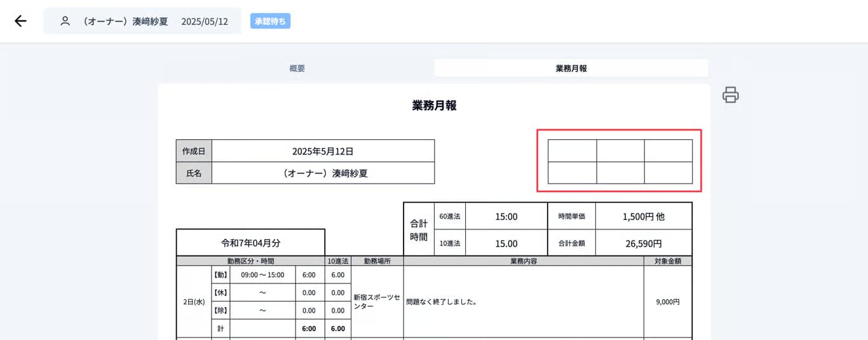The width and height of the screenshot is (868, 340).
Task: Click the 合計時間 label
Action: (x=419, y=229)
